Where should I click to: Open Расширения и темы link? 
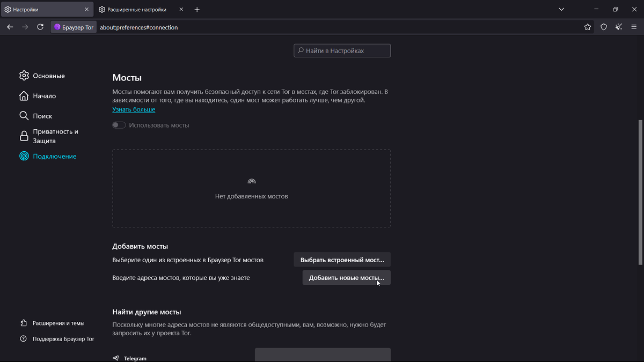coord(52,323)
